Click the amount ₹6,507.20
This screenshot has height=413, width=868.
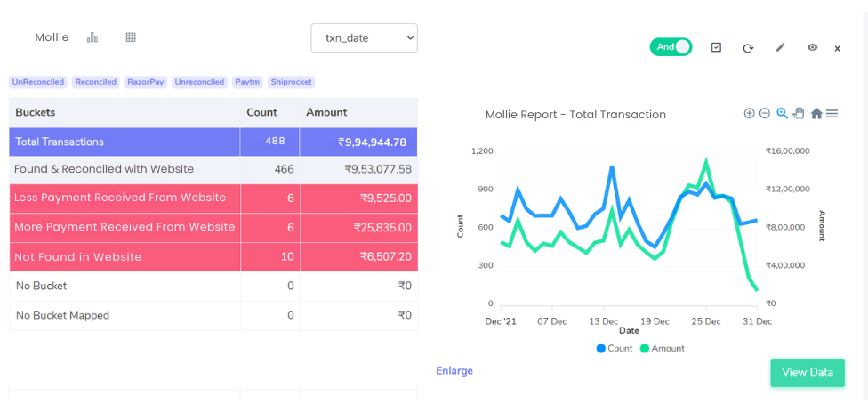pyautogui.click(x=386, y=256)
